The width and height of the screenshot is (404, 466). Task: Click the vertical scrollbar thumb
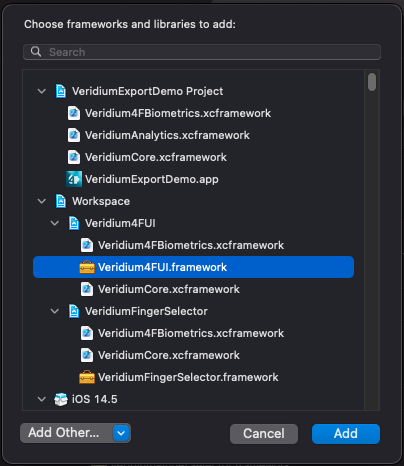click(x=372, y=82)
